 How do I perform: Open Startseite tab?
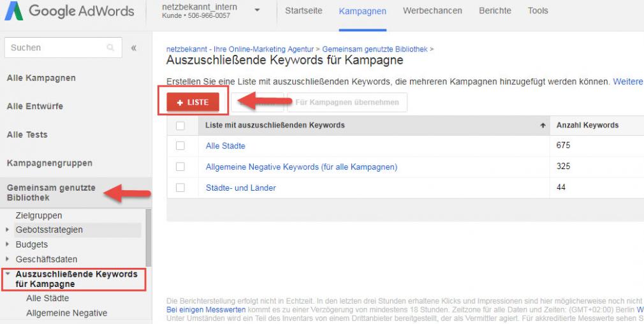tap(304, 11)
